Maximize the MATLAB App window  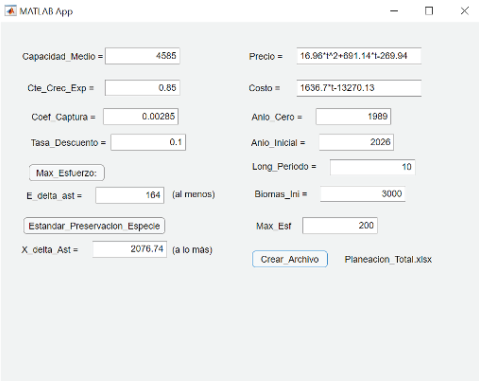pyautogui.click(x=429, y=11)
